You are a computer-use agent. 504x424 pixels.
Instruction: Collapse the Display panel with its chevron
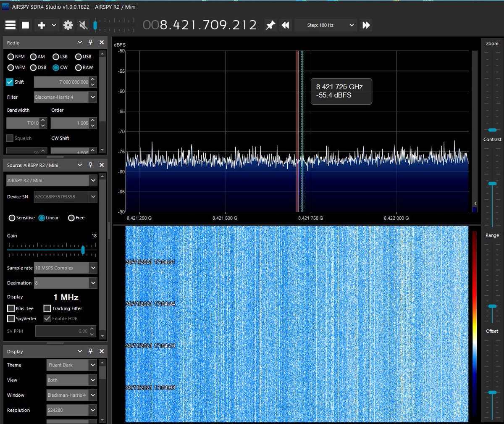point(80,351)
